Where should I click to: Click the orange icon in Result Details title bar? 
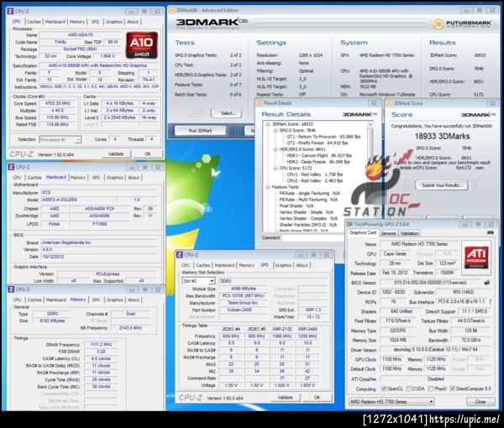point(259,103)
